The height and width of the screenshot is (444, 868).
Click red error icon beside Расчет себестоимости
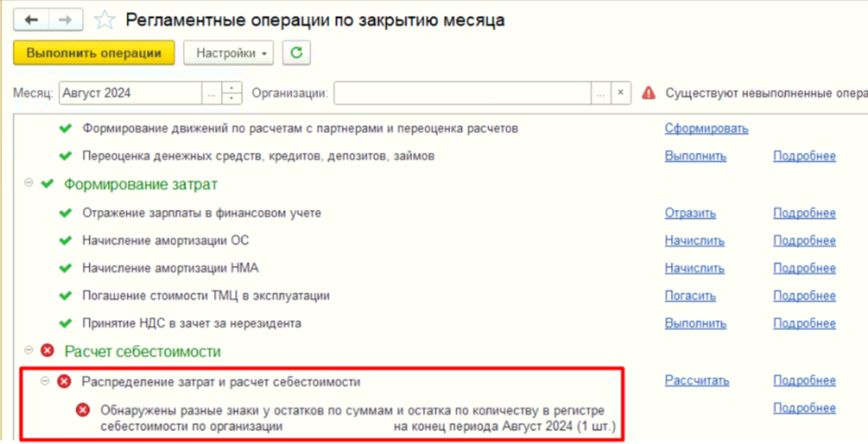tap(47, 351)
